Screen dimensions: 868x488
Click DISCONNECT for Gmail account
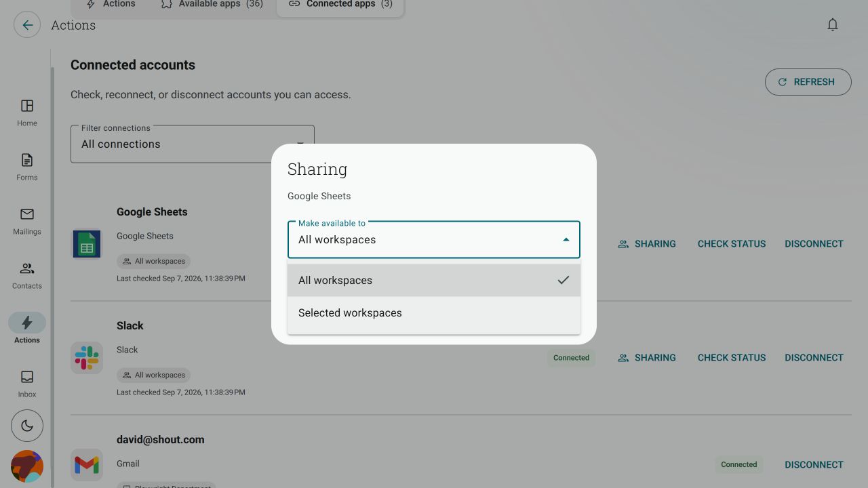point(814,464)
